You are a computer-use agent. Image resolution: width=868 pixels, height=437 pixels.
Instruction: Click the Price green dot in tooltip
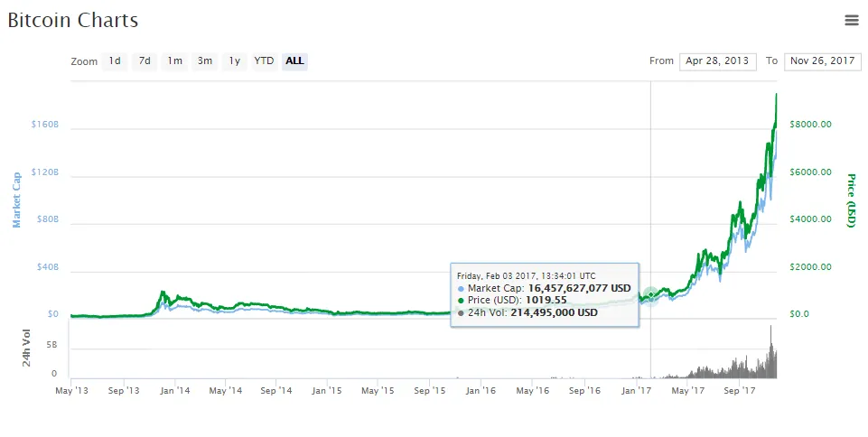click(x=462, y=301)
